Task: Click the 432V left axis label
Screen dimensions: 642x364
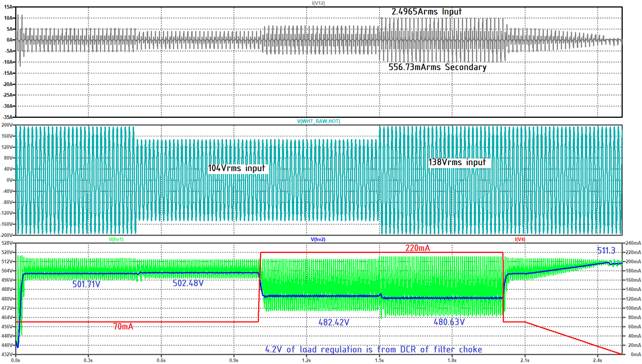Action: pos(7,354)
